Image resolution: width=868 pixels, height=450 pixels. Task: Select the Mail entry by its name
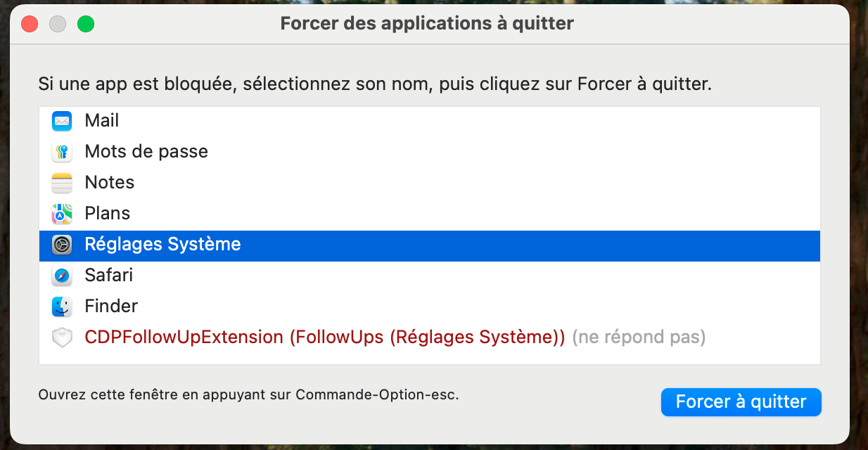tap(102, 121)
